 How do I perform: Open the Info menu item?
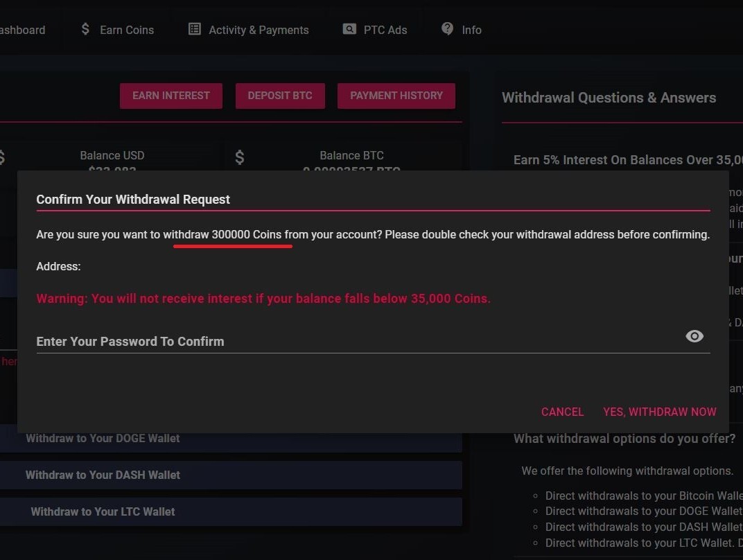(x=471, y=30)
